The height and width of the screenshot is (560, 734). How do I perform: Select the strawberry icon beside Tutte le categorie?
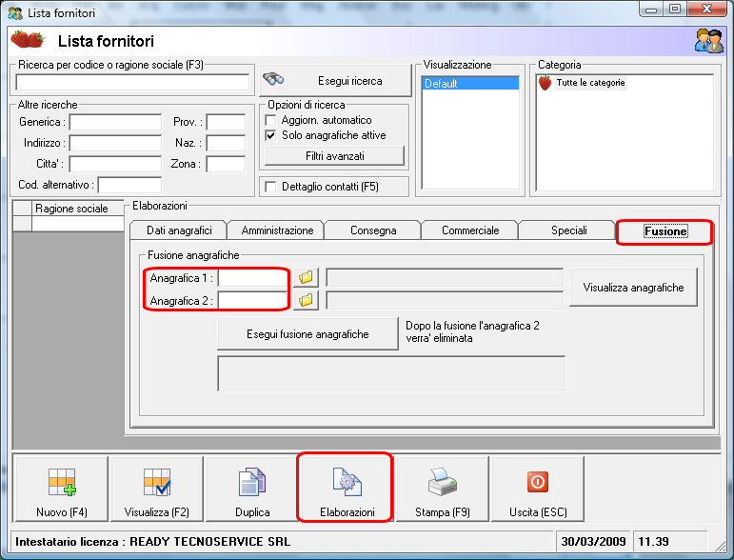click(x=545, y=83)
